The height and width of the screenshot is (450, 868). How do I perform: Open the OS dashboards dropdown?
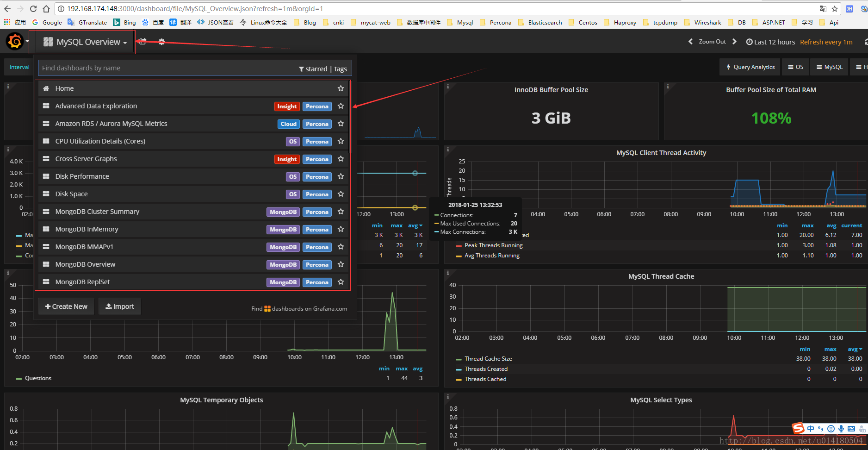(x=796, y=67)
